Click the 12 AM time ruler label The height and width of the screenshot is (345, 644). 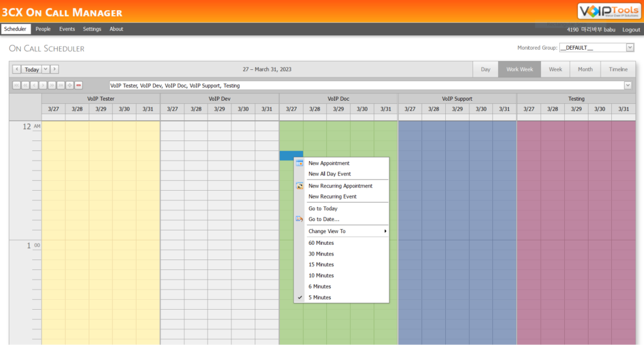click(x=31, y=127)
